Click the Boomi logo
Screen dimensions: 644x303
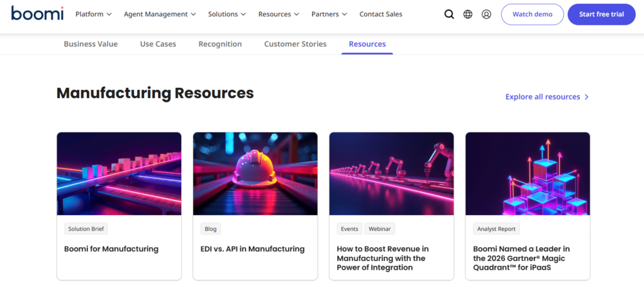[x=37, y=14]
